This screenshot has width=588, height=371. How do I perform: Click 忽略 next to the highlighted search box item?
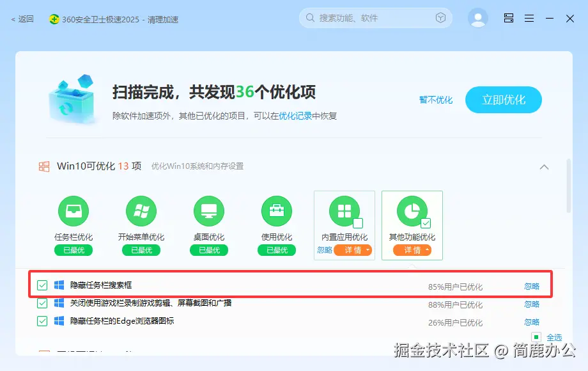pyautogui.click(x=532, y=285)
